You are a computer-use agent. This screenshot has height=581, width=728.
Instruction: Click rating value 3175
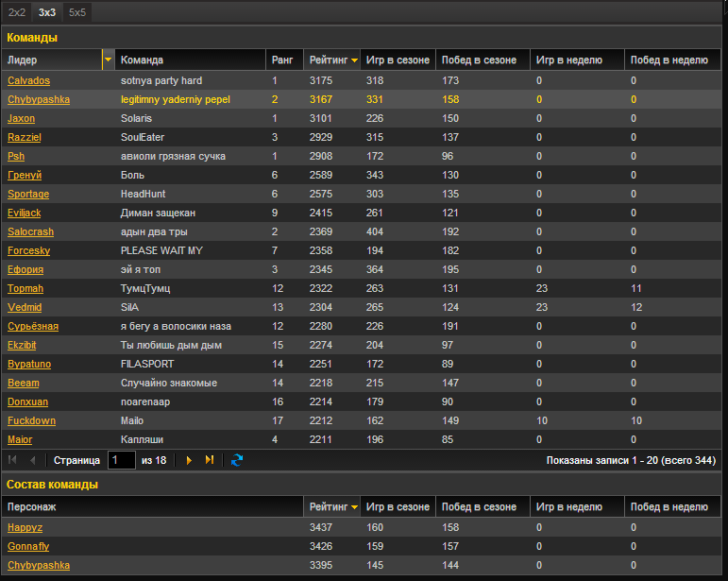321,80
